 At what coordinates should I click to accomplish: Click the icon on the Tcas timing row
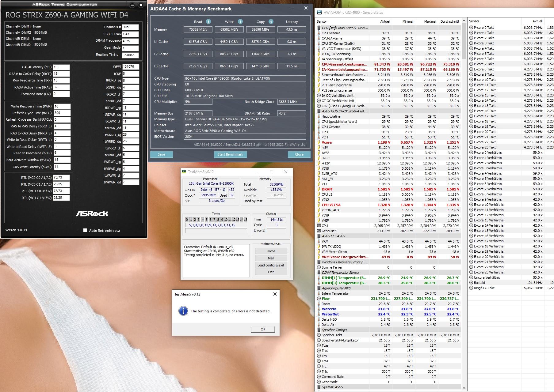point(319,345)
